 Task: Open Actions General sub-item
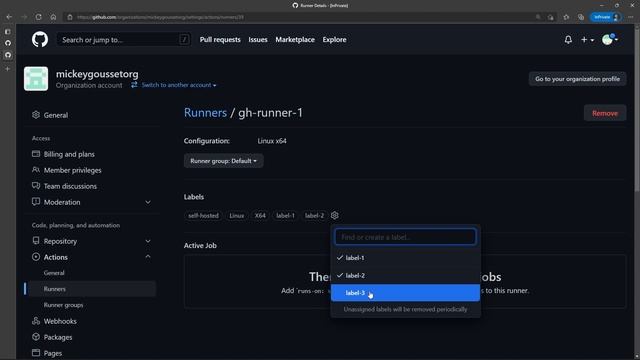pos(54,273)
